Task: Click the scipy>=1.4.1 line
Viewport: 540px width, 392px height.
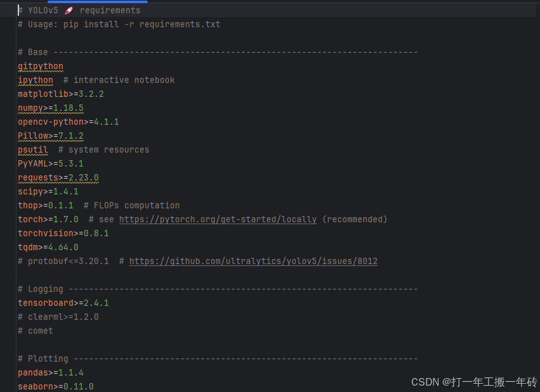Action: tap(48, 191)
